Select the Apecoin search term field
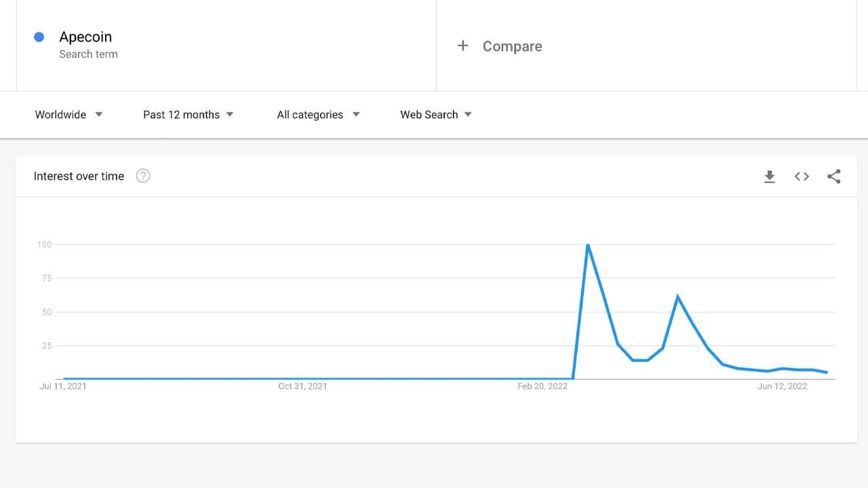 (226, 45)
